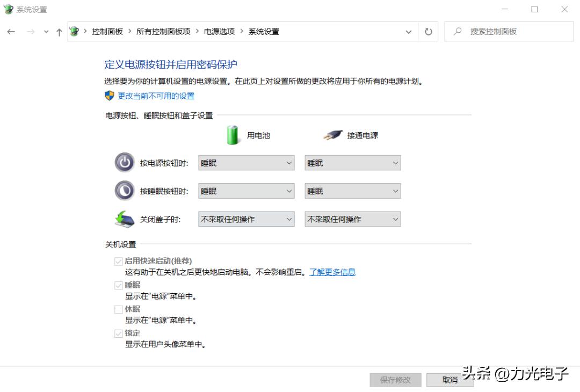Click the power button icon
The height and width of the screenshot is (392, 580).
pos(124,162)
